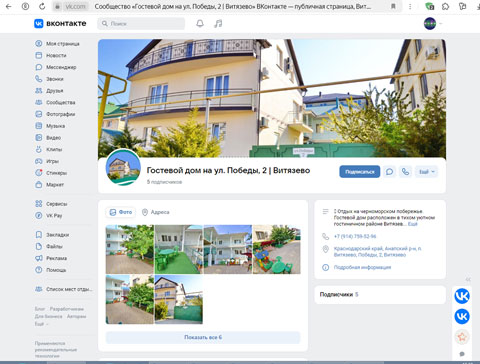Open the Краснодарский край address link

(378, 252)
